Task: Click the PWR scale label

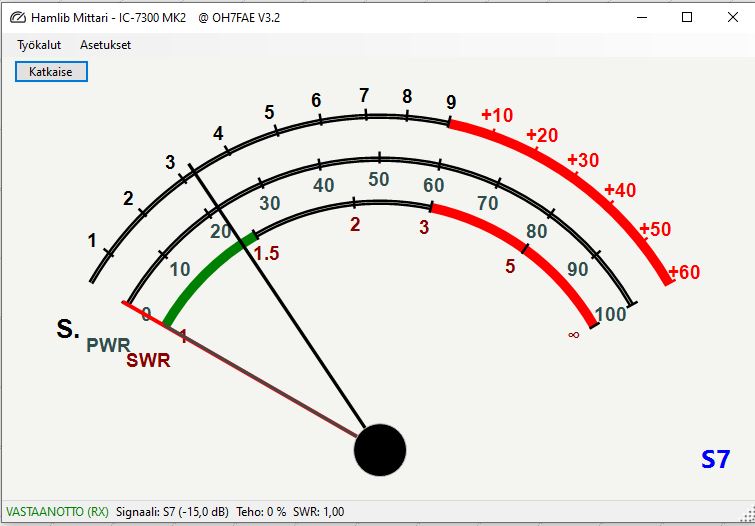Action: (x=108, y=345)
